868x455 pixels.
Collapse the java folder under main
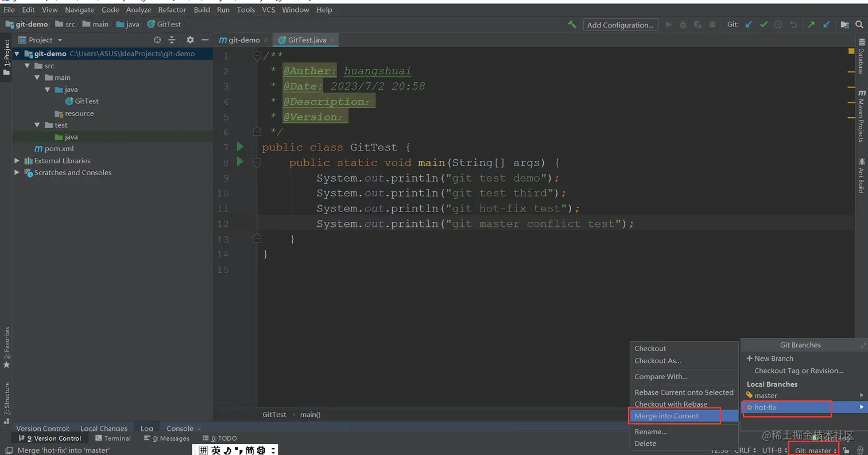(48, 90)
